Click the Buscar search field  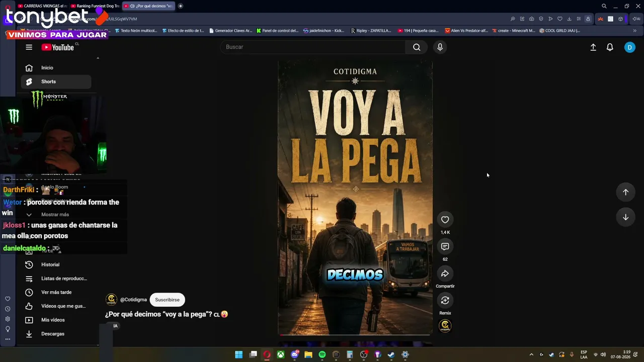tap(313, 47)
